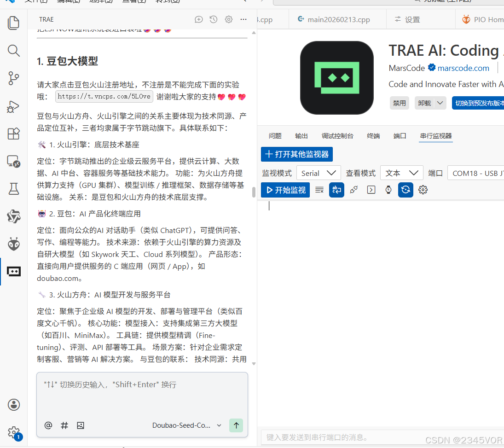504x448 pixels.
Task: Click the text 3. 火山方舟：AI 模型开发与服务平台
Action: coord(110,295)
